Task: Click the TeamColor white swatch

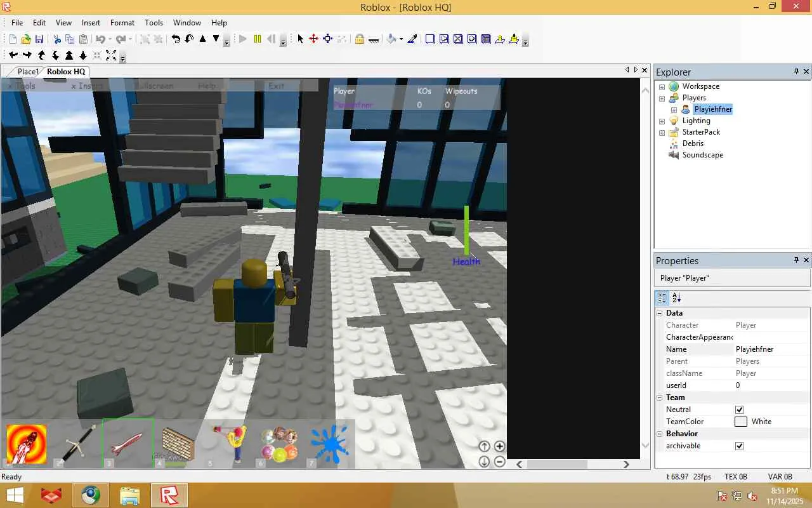Action: 741,422
